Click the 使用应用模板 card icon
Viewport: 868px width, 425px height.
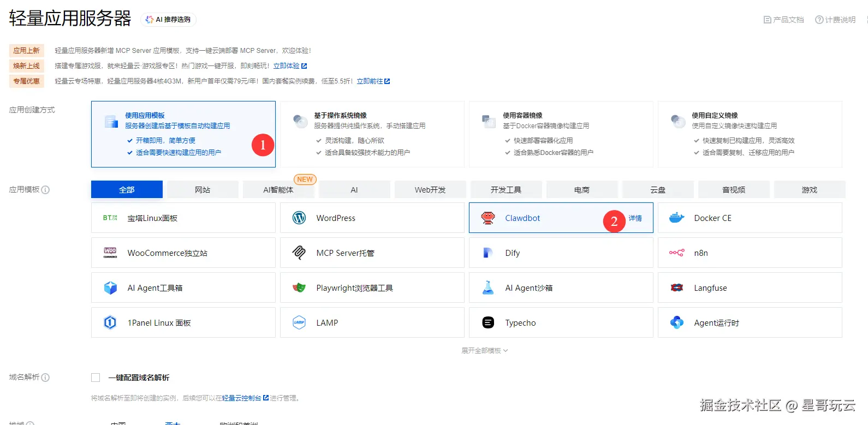coord(111,121)
